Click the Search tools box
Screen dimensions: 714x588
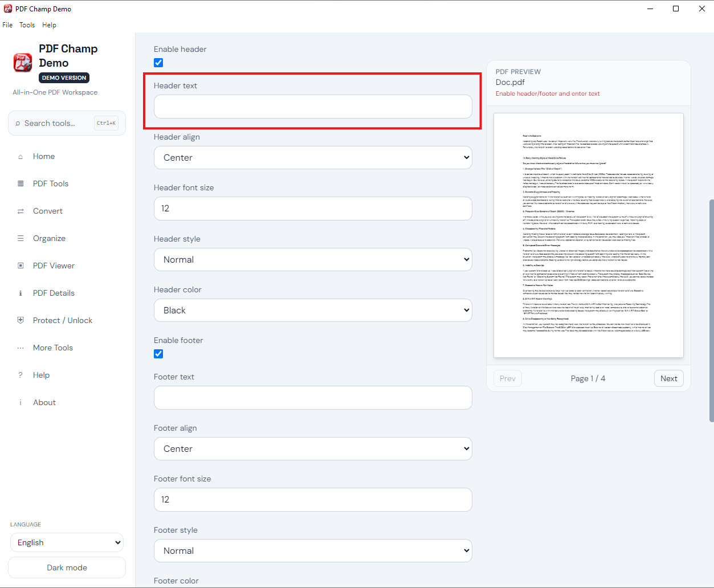coord(67,123)
